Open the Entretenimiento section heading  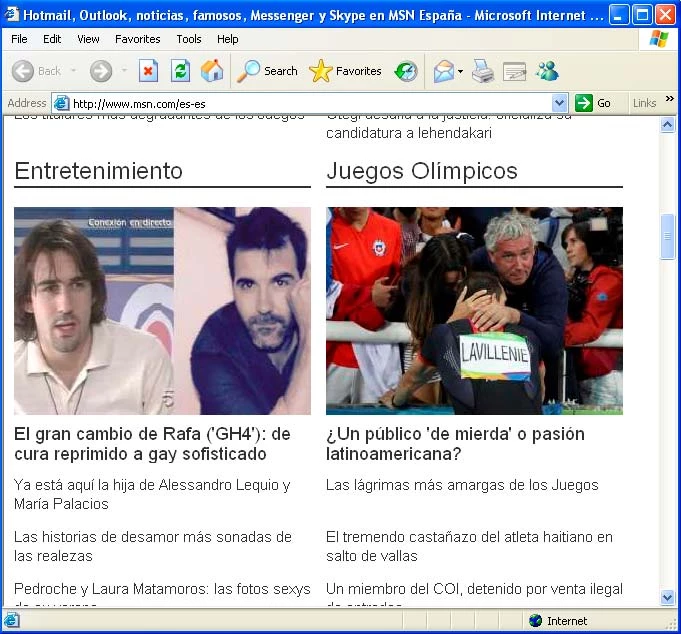[x=98, y=171]
